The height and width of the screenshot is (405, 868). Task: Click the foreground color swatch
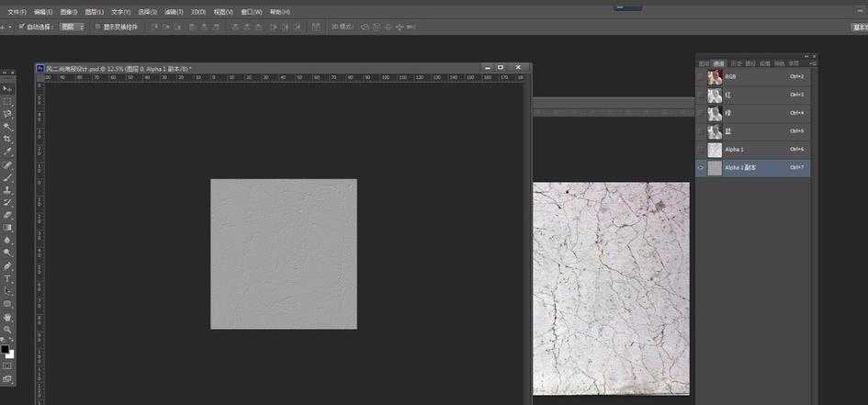tap(6, 350)
